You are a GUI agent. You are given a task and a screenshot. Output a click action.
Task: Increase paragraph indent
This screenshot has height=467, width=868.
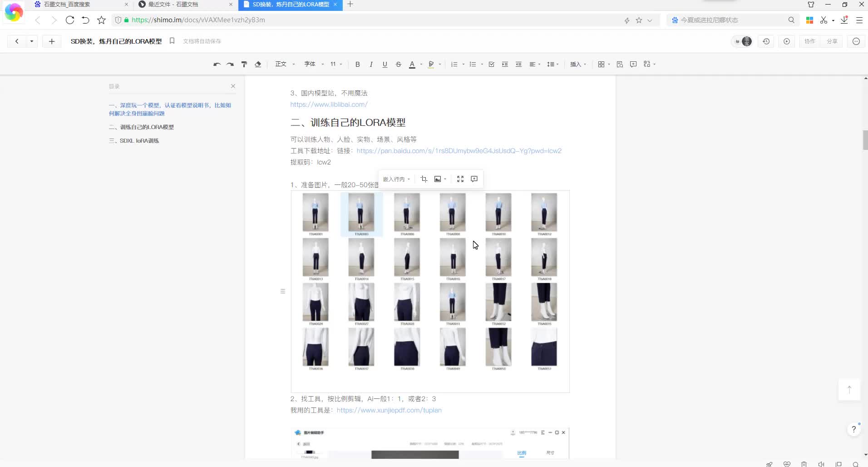(505, 64)
